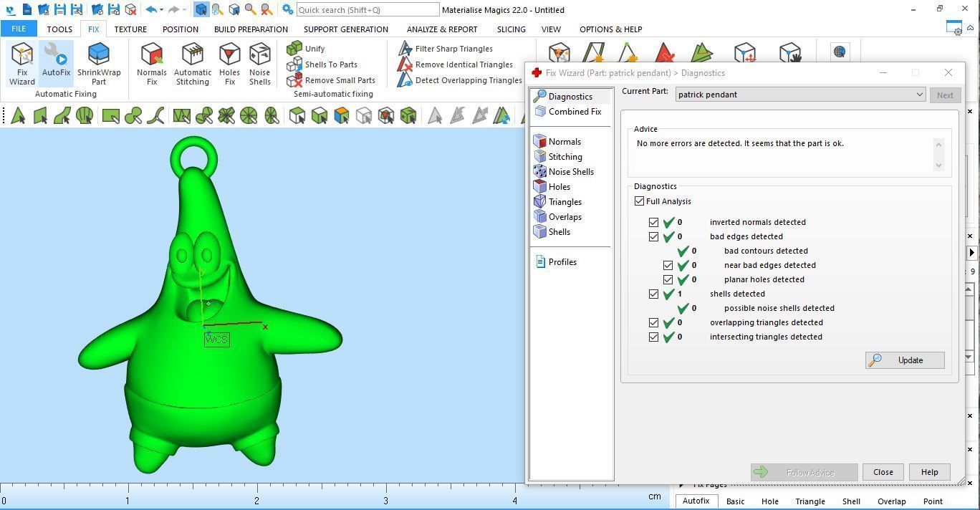Select Combined Fix in wizard sidebar
The height and width of the screenshot is (510, 980).
568,112
